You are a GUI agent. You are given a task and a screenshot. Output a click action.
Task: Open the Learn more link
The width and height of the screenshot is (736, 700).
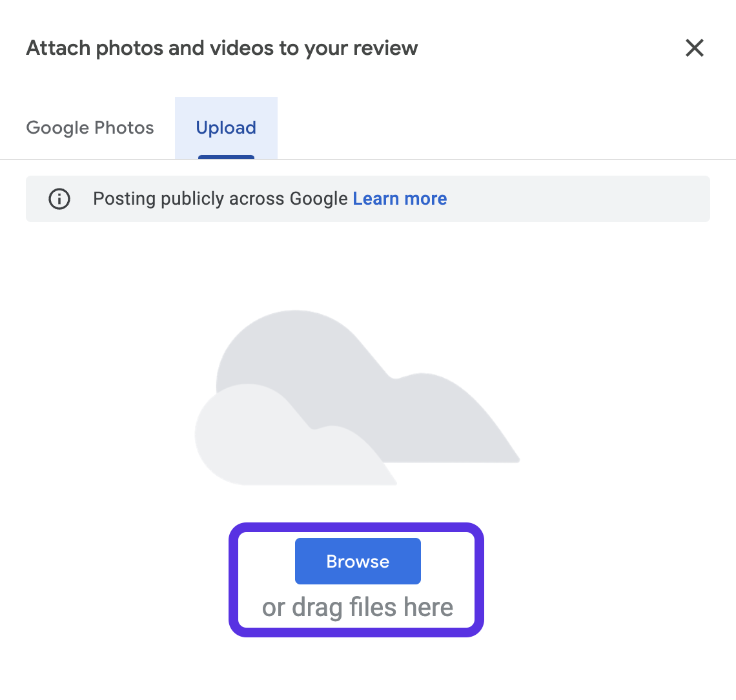(400, 199)
